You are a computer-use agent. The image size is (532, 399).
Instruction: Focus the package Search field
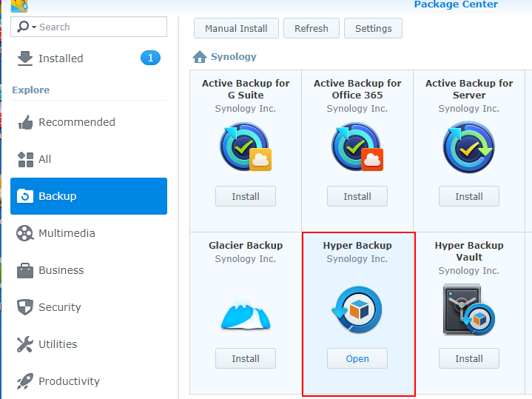pyautogui.click(x=89, y=27)
